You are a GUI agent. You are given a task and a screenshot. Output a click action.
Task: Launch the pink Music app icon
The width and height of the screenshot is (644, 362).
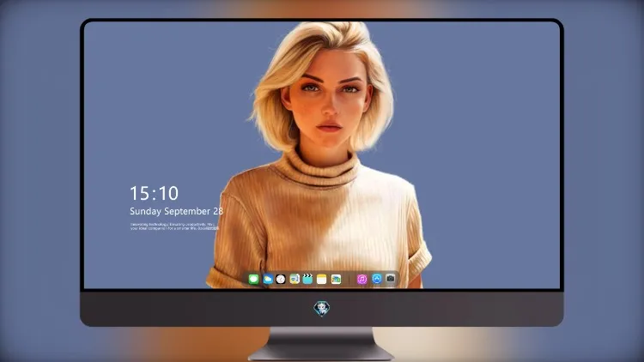tap(361, 279)
